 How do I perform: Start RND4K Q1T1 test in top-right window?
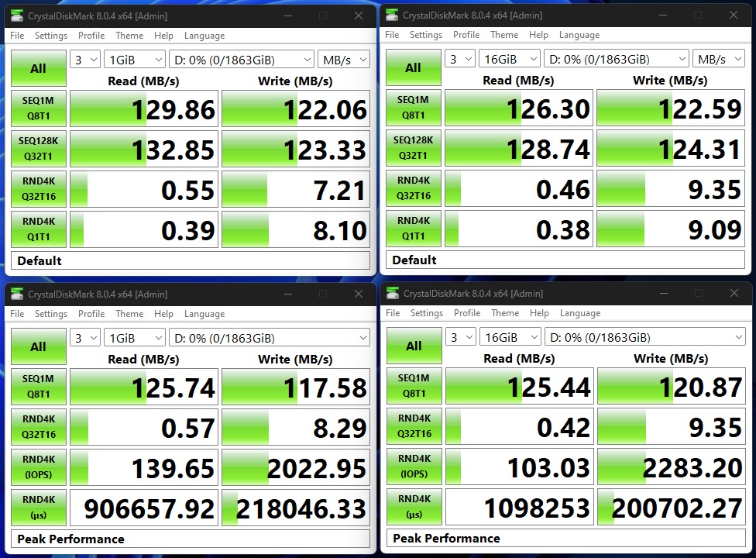413,228
